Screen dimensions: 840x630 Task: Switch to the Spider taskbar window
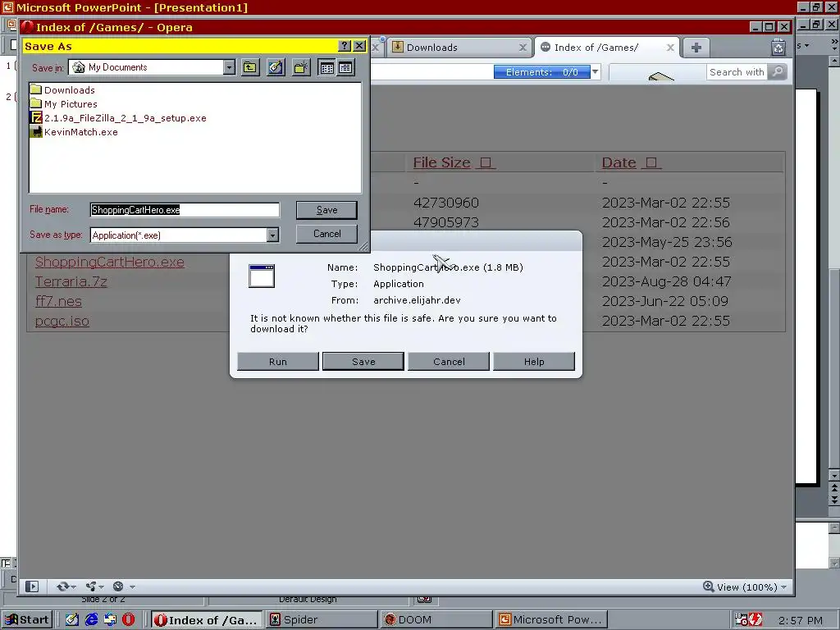pos(322,620)
